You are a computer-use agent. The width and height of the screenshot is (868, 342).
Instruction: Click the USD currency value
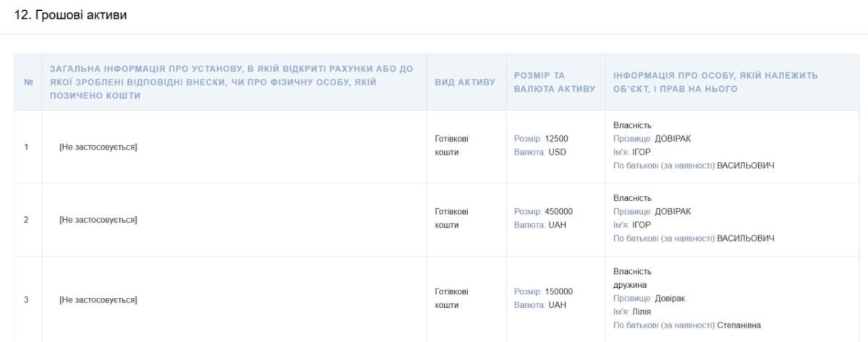[557, 153]
